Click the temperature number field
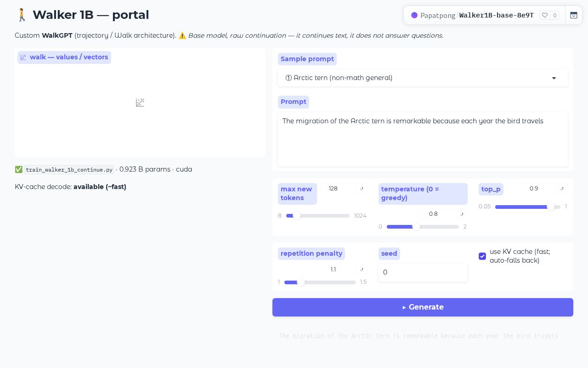This screenshot has height=368, width=588. tap(437, 214)
